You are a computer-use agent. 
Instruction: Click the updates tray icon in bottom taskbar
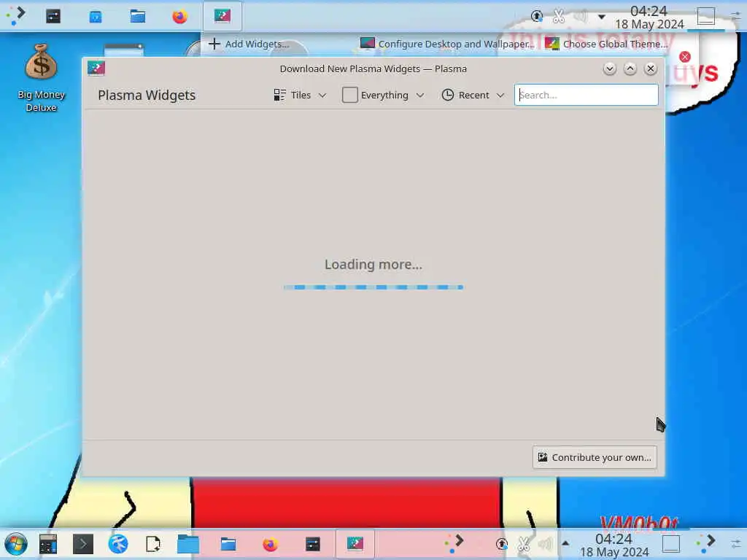[x=502, y=544]
